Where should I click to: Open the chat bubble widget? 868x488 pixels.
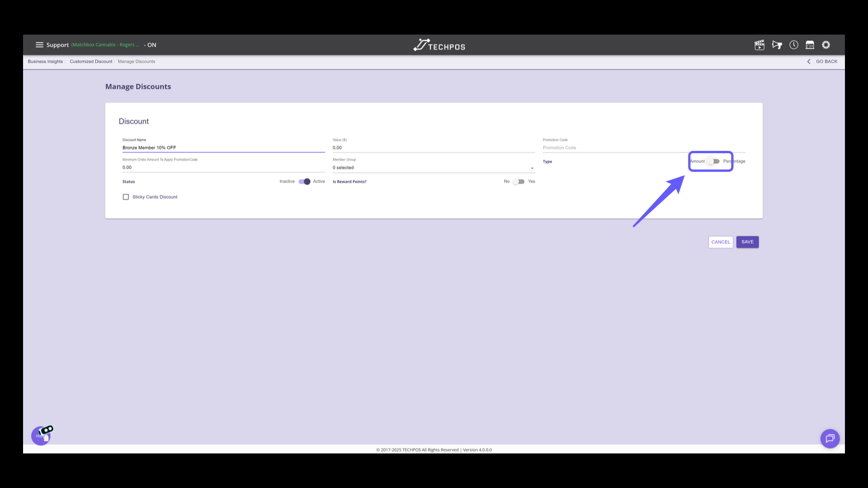click(x=830, y=438)
